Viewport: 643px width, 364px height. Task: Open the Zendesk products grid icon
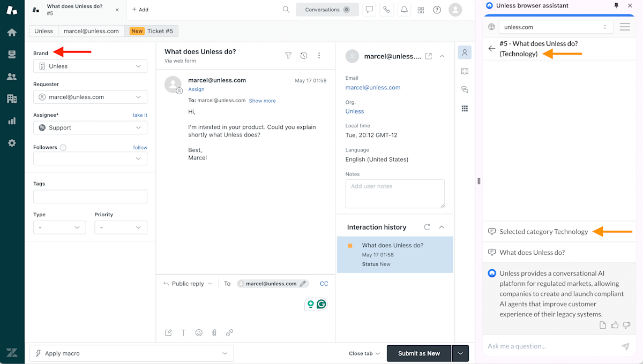[x=421, y=10]
